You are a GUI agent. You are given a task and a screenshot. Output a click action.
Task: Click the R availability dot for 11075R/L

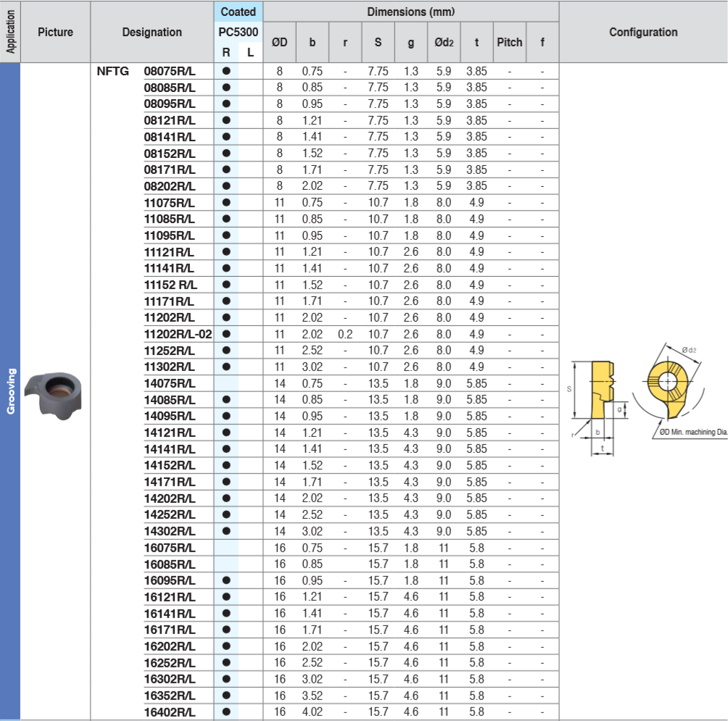[226, 203]
